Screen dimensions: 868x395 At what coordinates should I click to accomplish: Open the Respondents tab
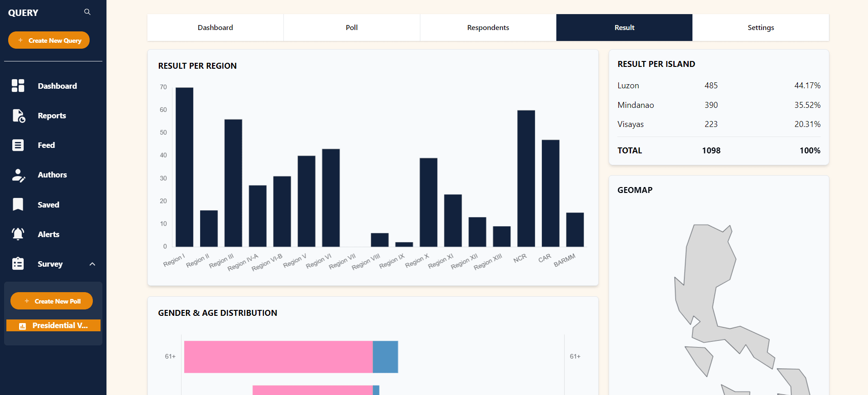pos(488,28)
